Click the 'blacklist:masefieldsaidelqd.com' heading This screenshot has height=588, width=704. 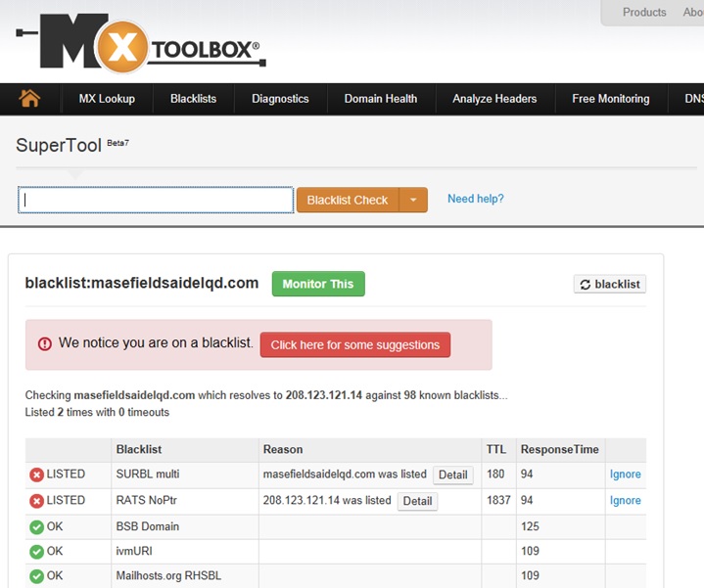(142, 283)
